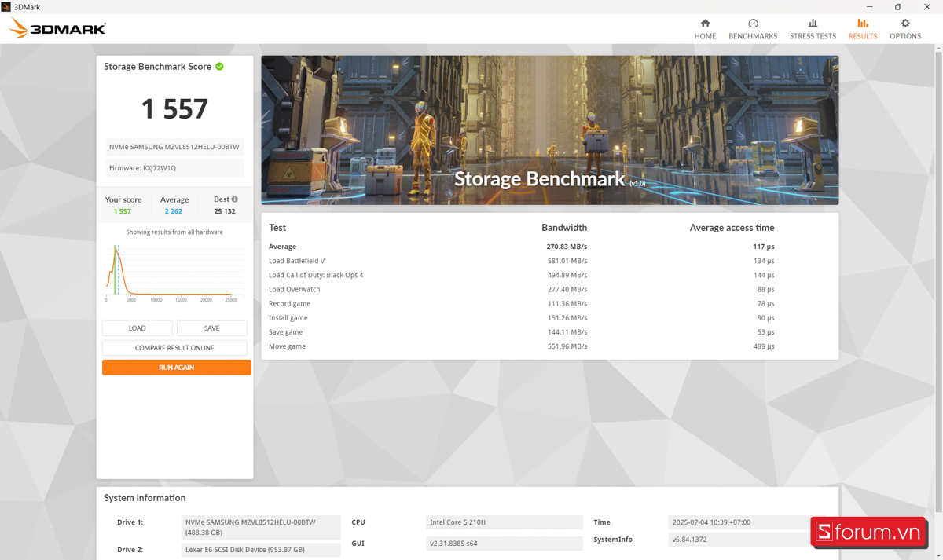Click the info icon next to Best

(x=234, y=199)
